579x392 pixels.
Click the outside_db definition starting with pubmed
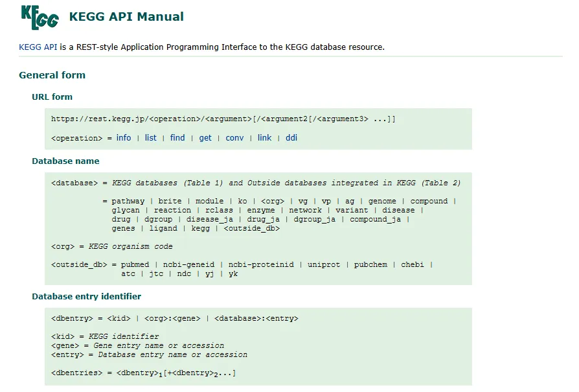tap(242, 265)
